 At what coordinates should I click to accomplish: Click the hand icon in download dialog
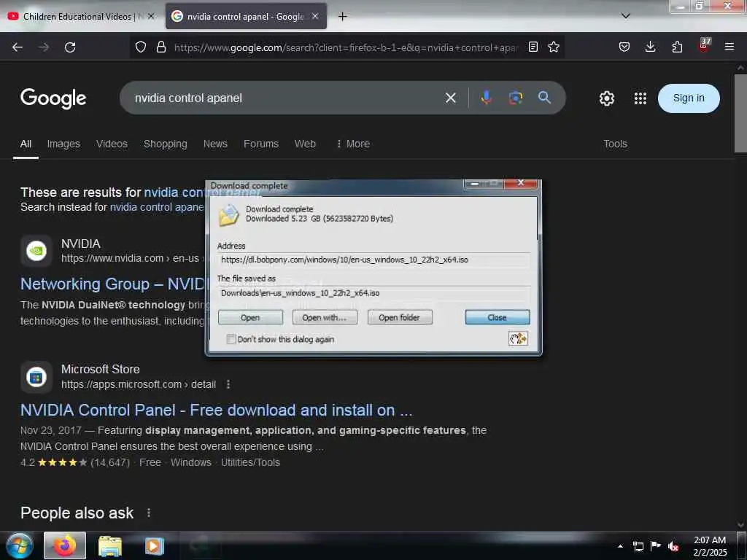click(518, 338)
